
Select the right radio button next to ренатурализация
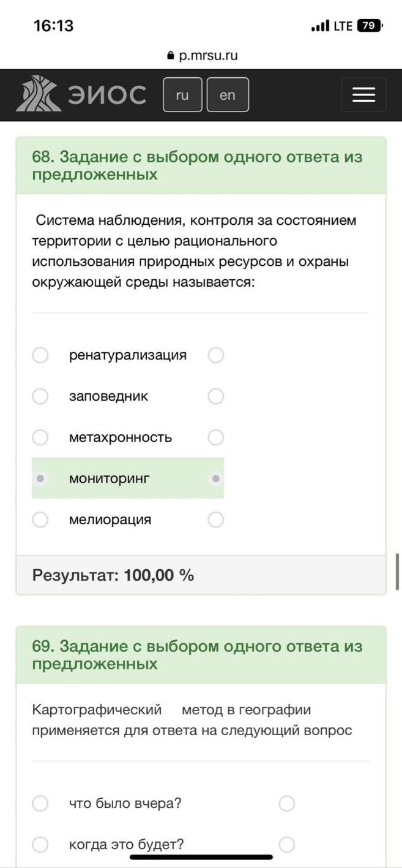216,355
